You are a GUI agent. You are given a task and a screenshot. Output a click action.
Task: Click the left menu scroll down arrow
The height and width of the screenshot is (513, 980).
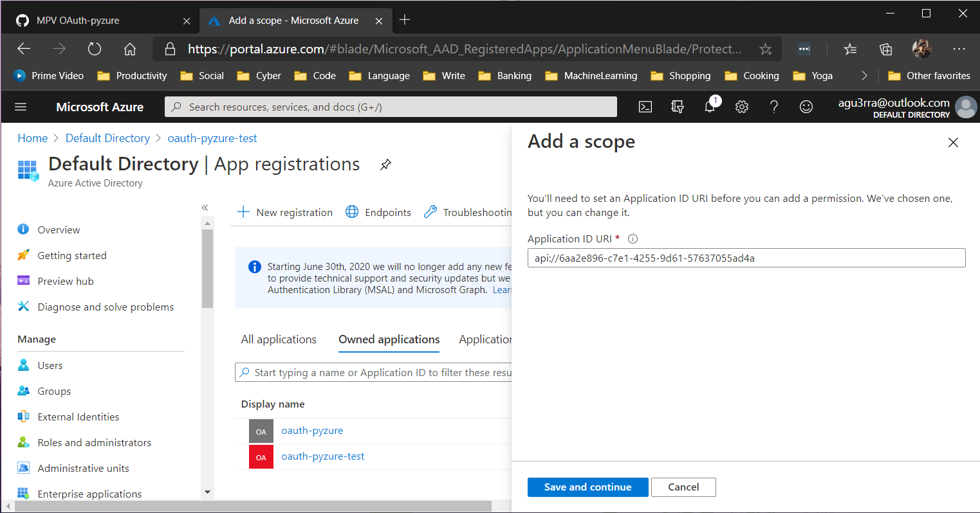pyautogui.click(x=207, y=492)
